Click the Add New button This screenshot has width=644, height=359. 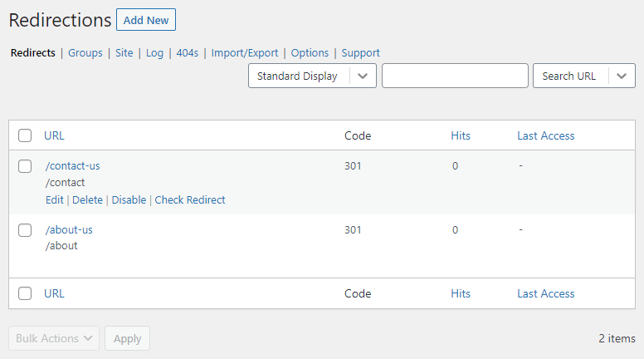coord(146,20)
